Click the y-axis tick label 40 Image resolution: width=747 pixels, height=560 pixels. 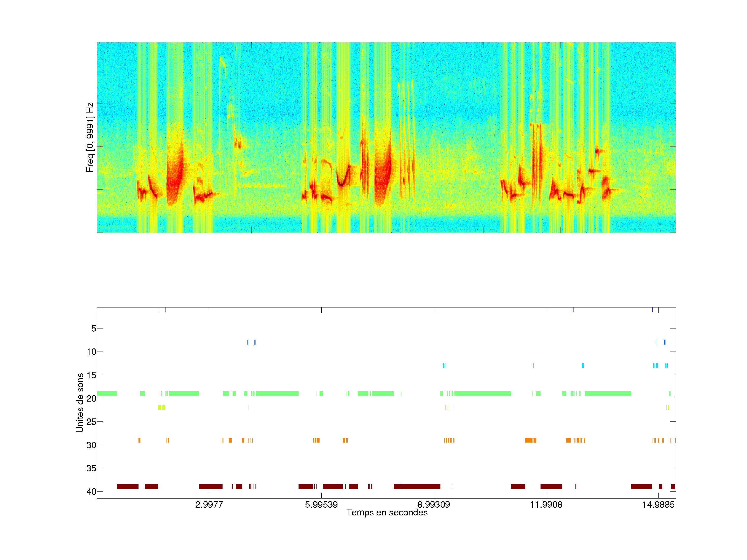point(92,492)
